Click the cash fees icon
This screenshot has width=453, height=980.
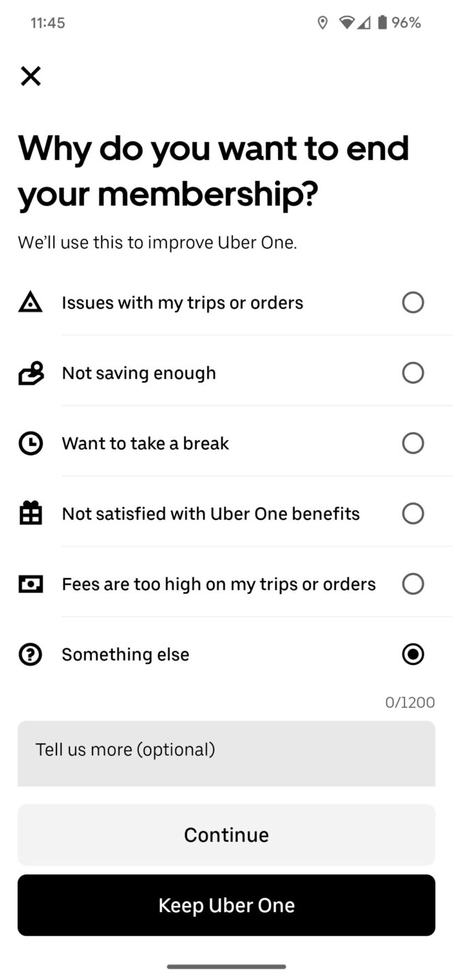click(x=31, y=584)
